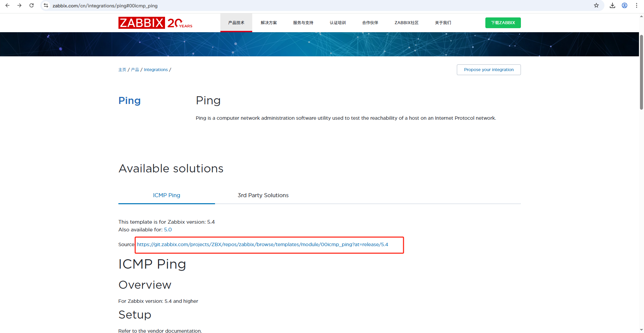
Task: Open the browser profile account icon
Action: [x=624, y=5]
